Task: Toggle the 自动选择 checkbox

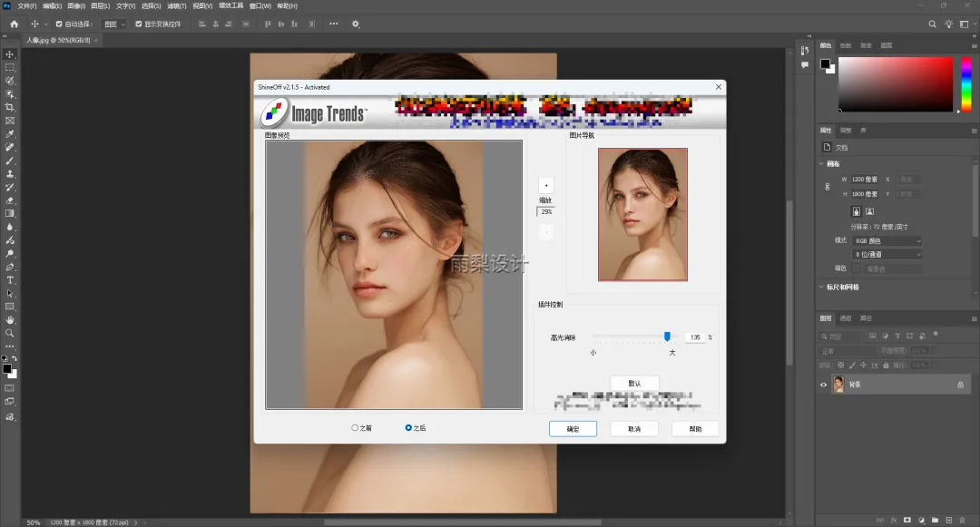Action: pos(59,24)
